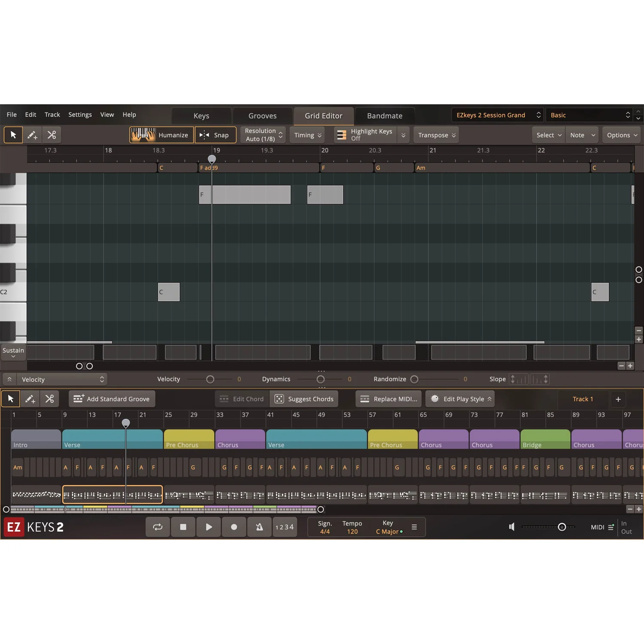
Task: Toggle the metronome click
Action: click(259, 527)
